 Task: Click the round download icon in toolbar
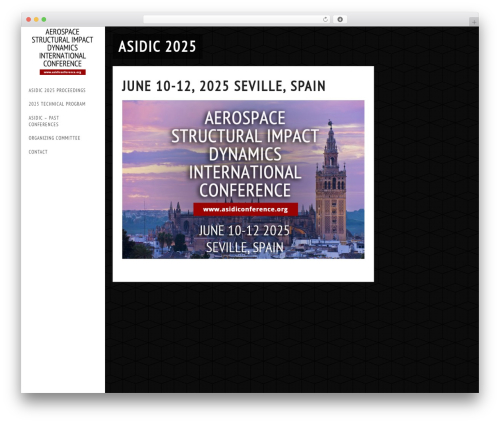coord(340,20)
